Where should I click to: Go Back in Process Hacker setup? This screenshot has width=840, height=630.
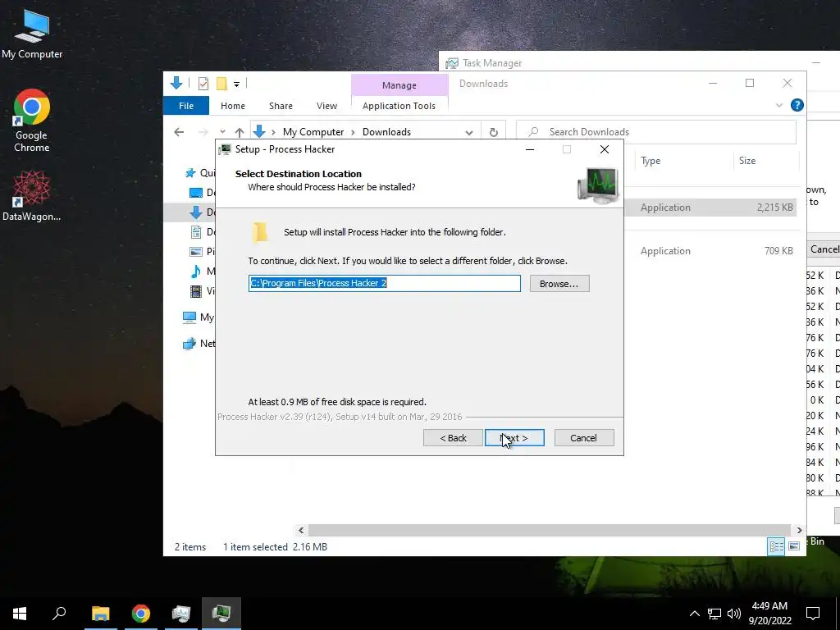click(453, 438)
